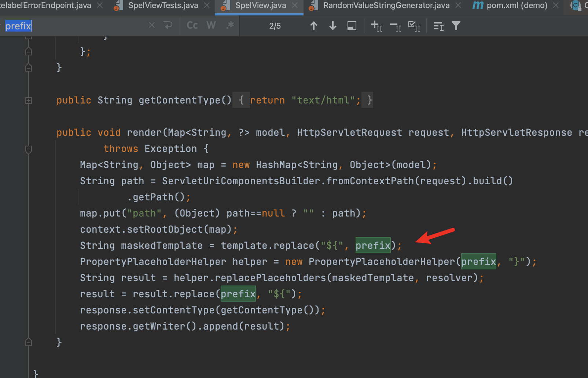Screen dimensions: 588x378
Task: Click helper.replacePlaceholders in code
Action: [250, 278]
